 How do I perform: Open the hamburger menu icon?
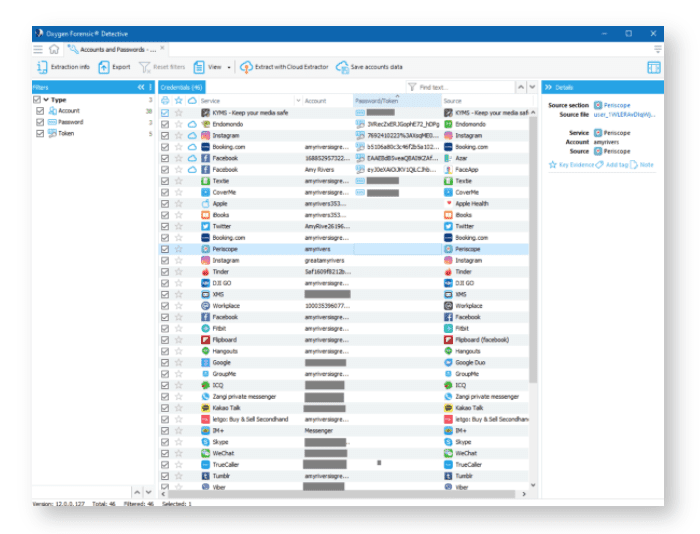(38, 48)
